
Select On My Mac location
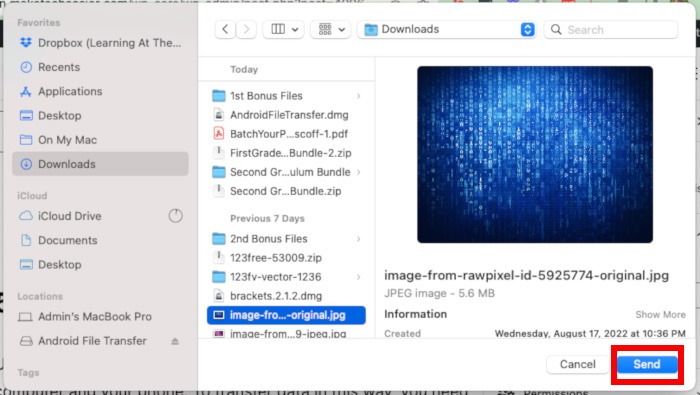(x=100, y=140)
